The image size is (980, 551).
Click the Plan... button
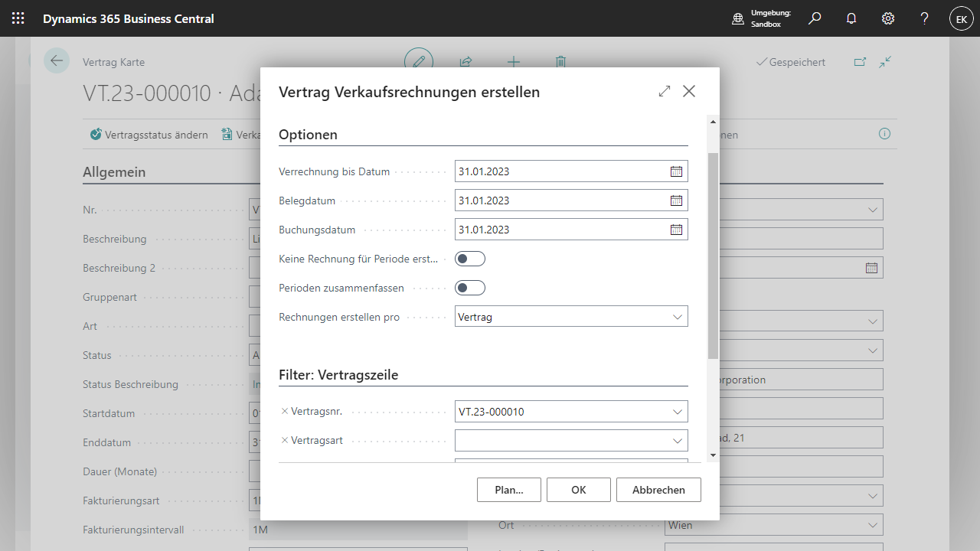(x=508, y=490)
